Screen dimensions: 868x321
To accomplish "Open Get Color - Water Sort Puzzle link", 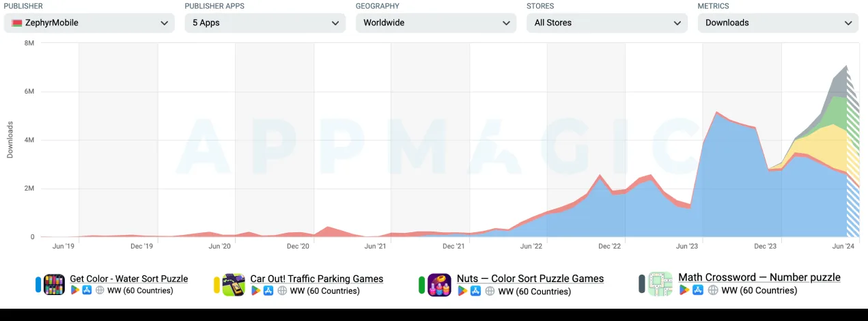I will [x=129, y=279].
